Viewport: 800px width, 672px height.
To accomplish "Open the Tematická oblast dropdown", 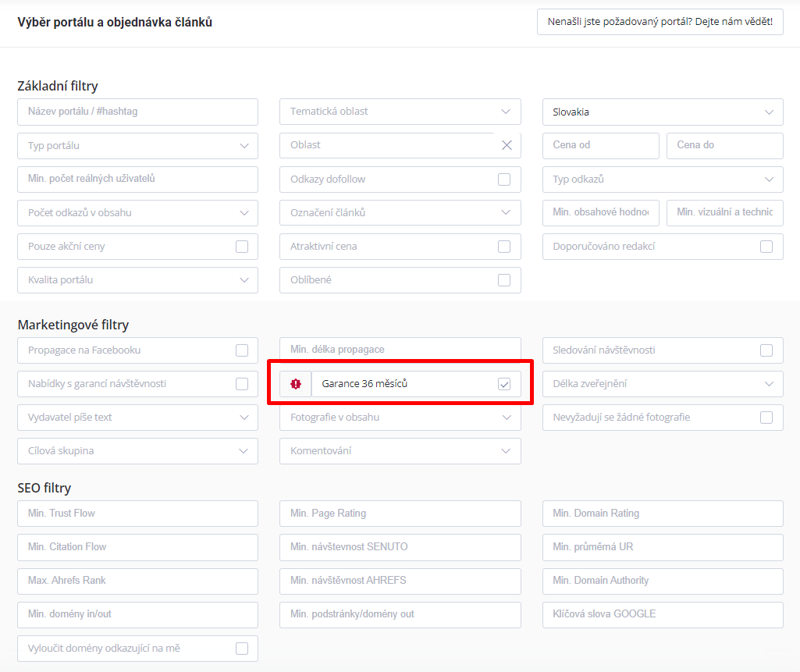I will tap(400, 112).
